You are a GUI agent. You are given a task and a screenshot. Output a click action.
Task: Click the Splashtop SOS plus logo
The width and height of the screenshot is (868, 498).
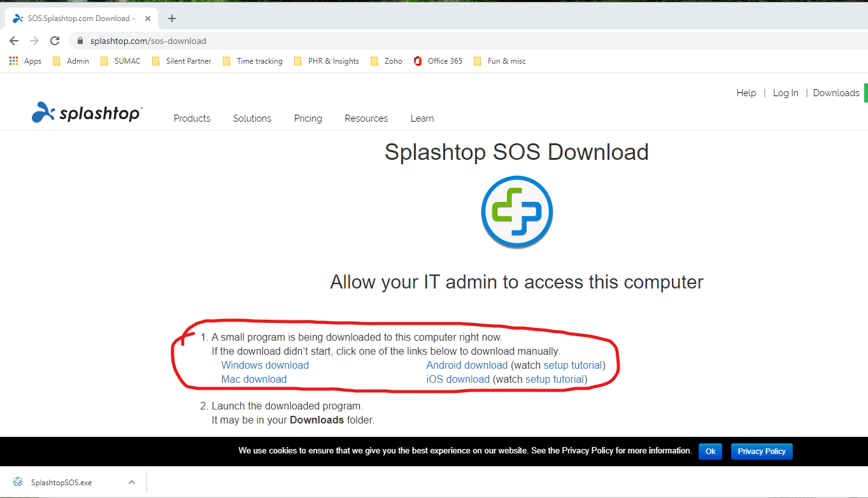point(516,211)
